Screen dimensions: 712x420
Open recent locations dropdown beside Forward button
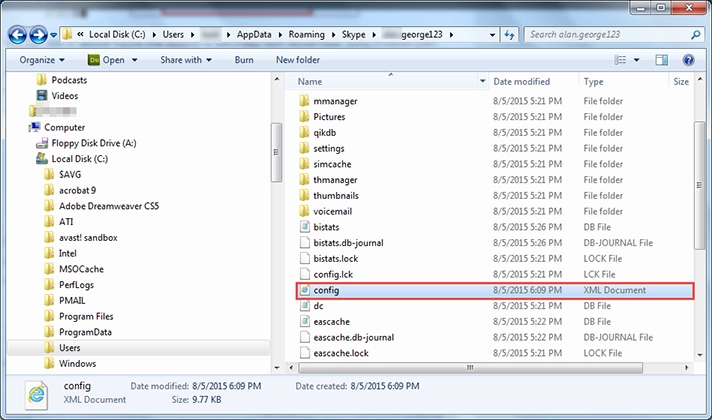(x=54, y=35)
